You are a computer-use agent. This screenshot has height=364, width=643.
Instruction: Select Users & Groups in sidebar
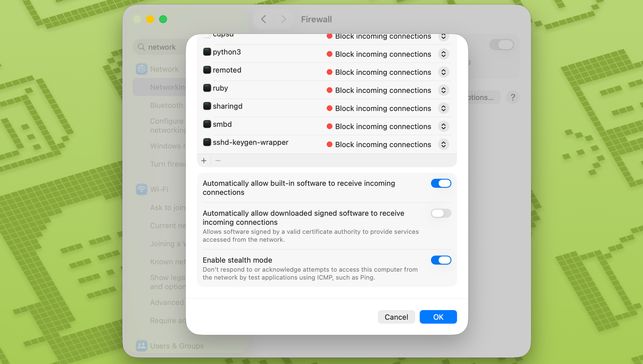pos(177,346)
